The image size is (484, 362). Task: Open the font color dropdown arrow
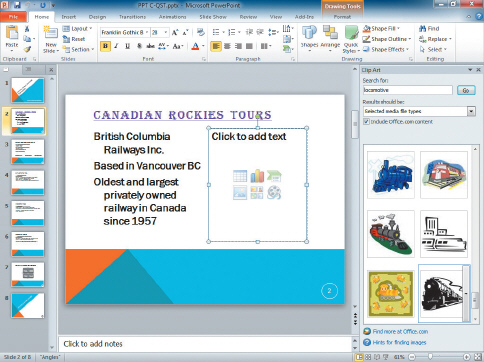[x=203, y=46]
